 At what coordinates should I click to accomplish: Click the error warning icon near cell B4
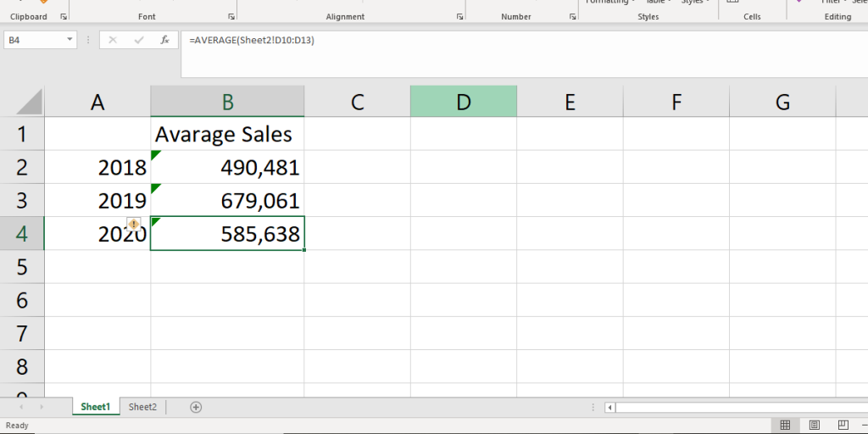133,224
